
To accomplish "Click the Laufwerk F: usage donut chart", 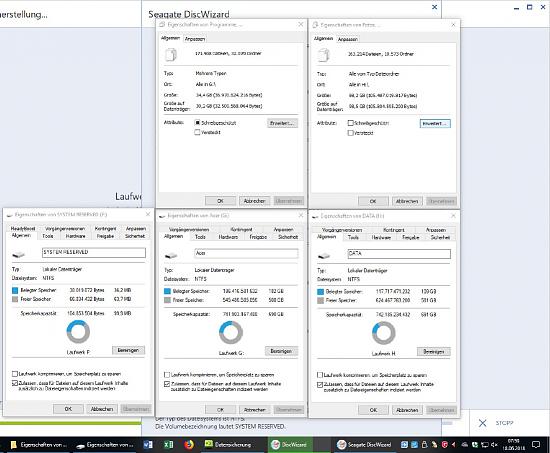I will pos(78,332).
